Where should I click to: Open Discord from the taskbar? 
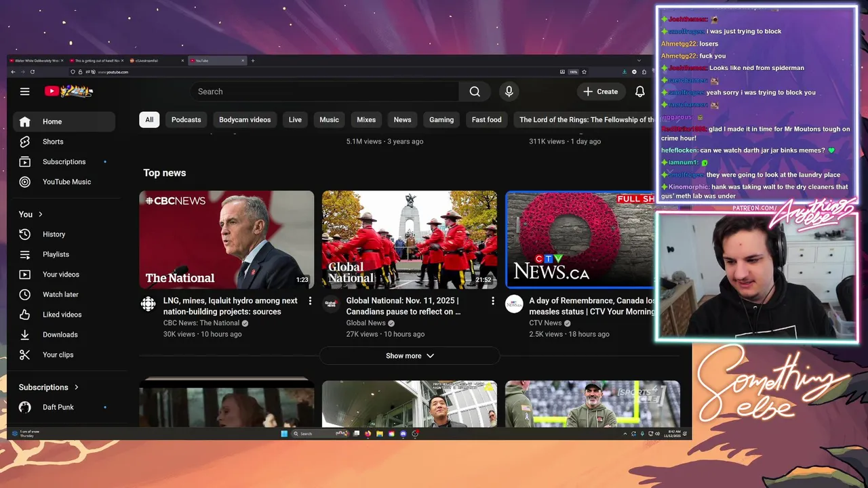pyautogui.click(x=403, y=434)
